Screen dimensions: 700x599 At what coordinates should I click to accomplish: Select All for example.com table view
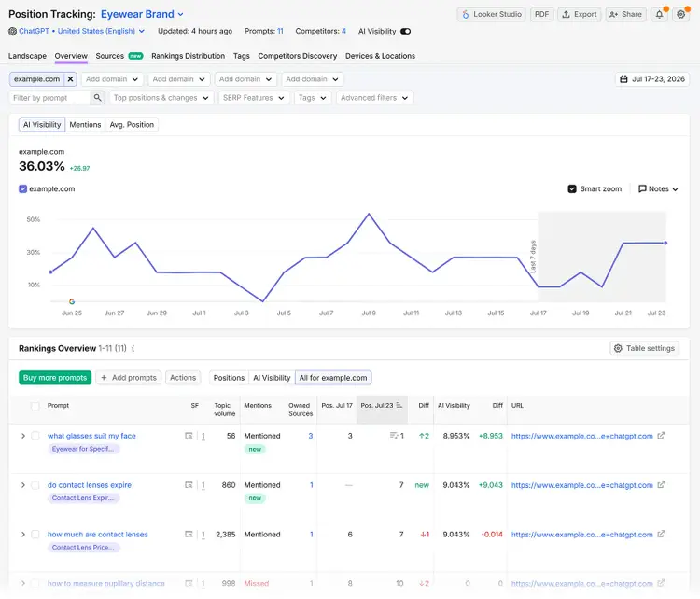click(333, 378)
